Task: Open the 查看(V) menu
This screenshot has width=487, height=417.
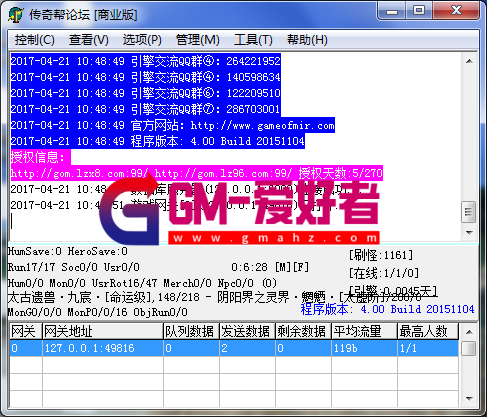Action: coord(89,40)
